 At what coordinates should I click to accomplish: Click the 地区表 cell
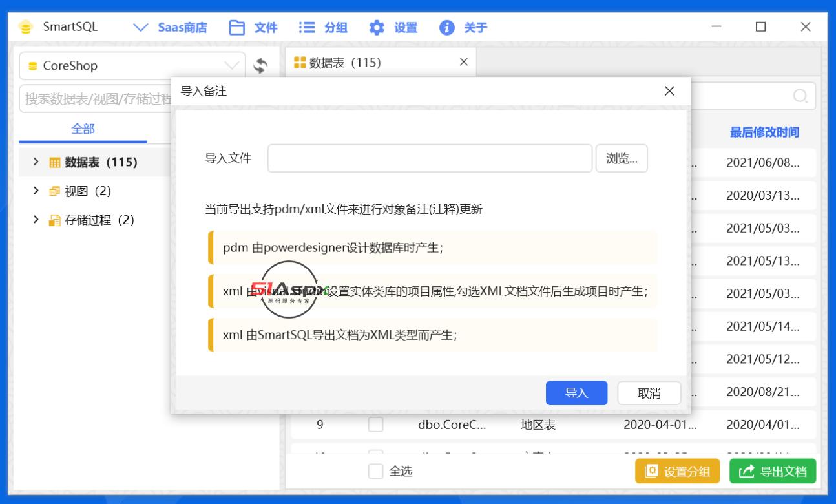tap(538, 425)
